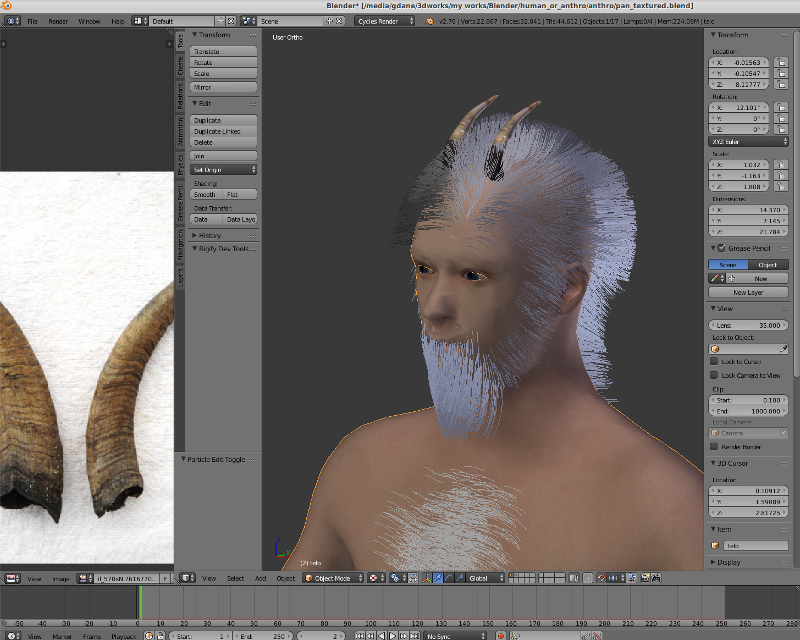Click the Lens value field

point(748,325)
